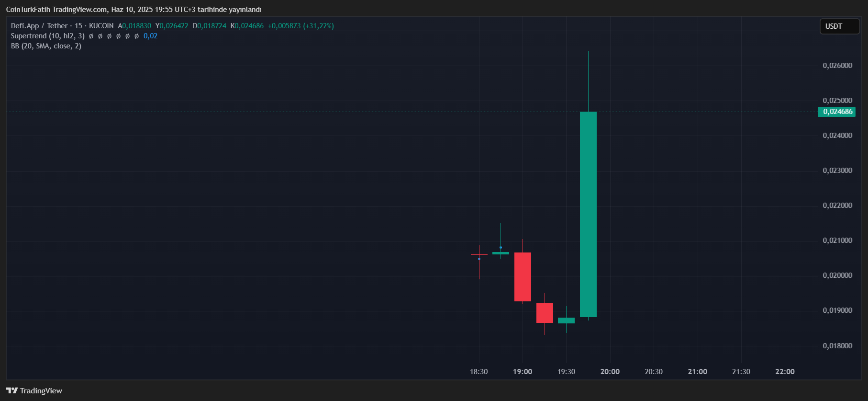Click the close value K0,024686 in legend

pos(247,26)
